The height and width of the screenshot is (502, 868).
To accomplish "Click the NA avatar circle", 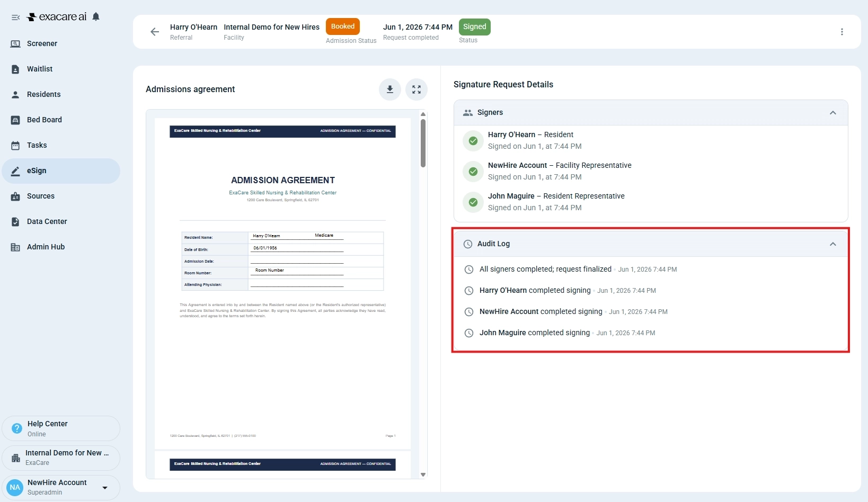I will pyautogui.click(x=15, y=487).
